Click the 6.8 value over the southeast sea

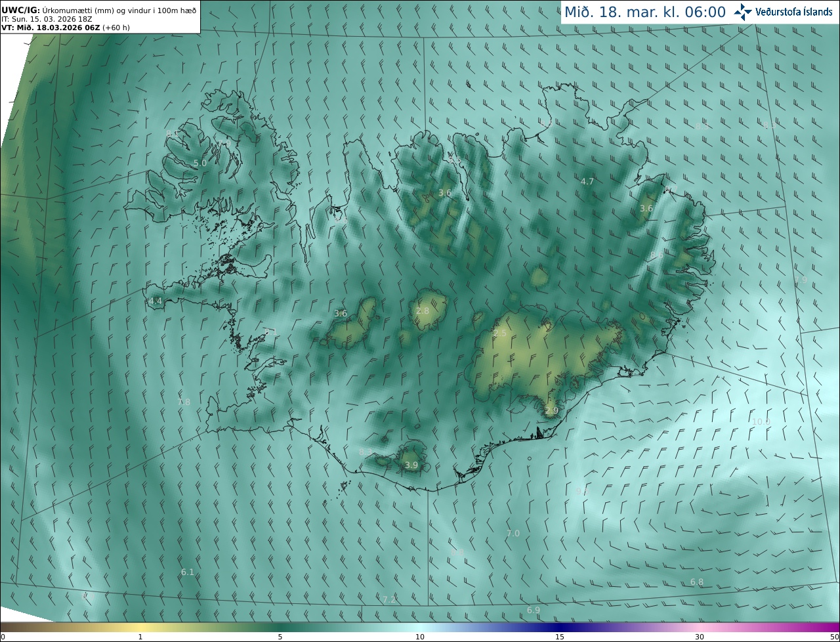pos(697,582)
